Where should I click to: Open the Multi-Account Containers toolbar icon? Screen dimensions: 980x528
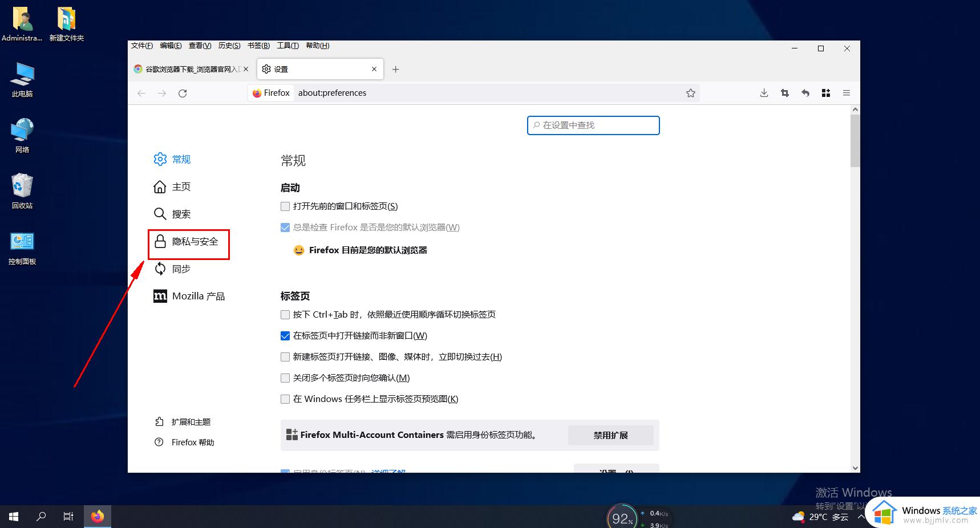pos(826,93)
